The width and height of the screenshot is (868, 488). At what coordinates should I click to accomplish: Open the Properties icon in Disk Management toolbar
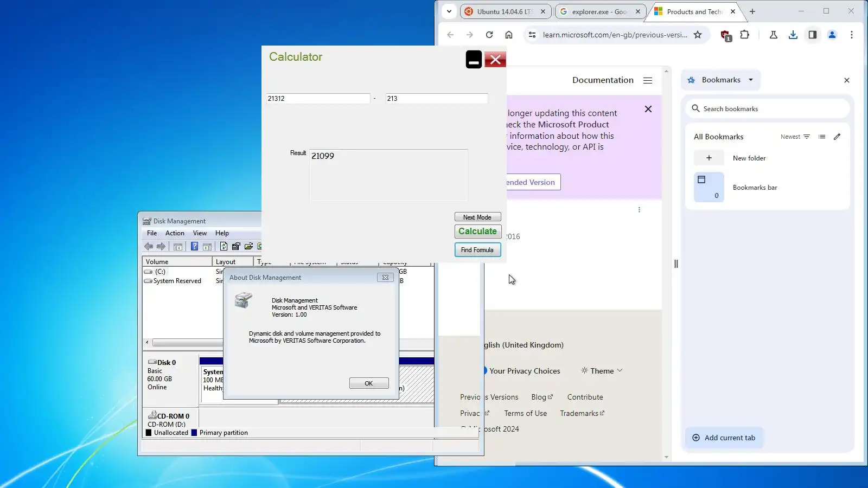coord(236,247)
